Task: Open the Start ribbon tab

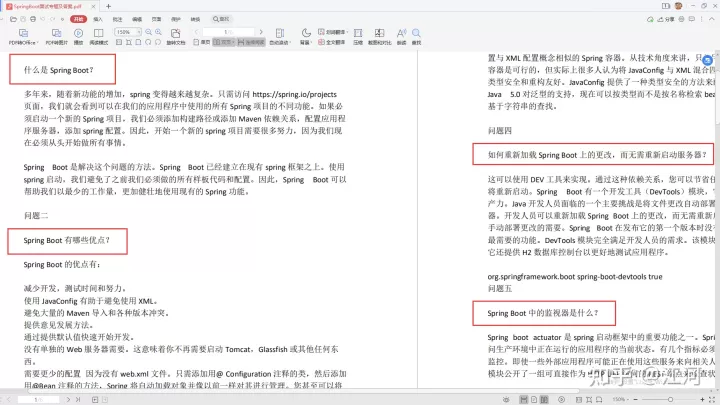Action: 79,19
